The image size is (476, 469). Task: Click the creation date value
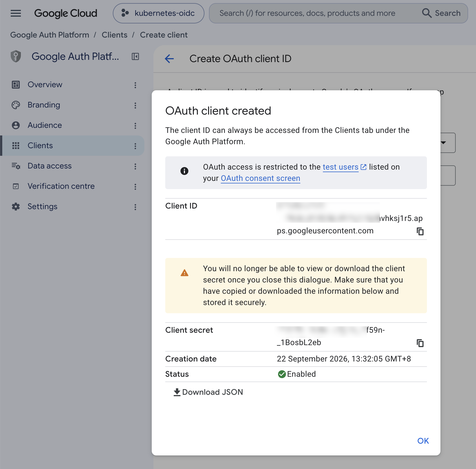(x=344, y=359)
